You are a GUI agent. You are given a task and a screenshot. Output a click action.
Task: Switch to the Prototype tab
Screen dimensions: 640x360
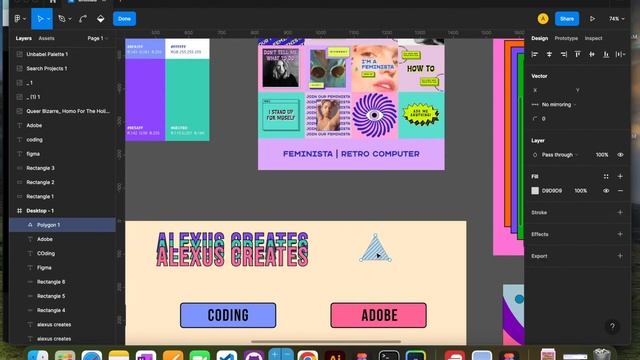click(566, 38)
